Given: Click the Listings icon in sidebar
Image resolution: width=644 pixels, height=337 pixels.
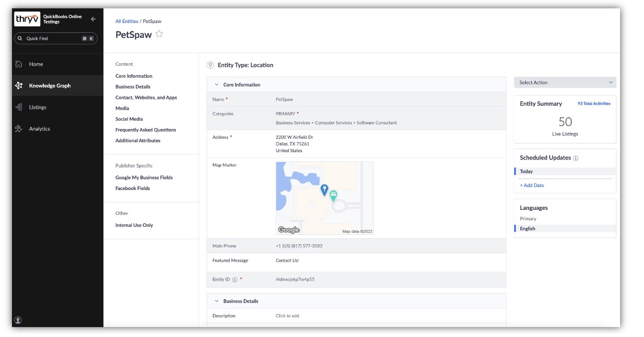Looking at the screenshot, I should pos(19,107).
